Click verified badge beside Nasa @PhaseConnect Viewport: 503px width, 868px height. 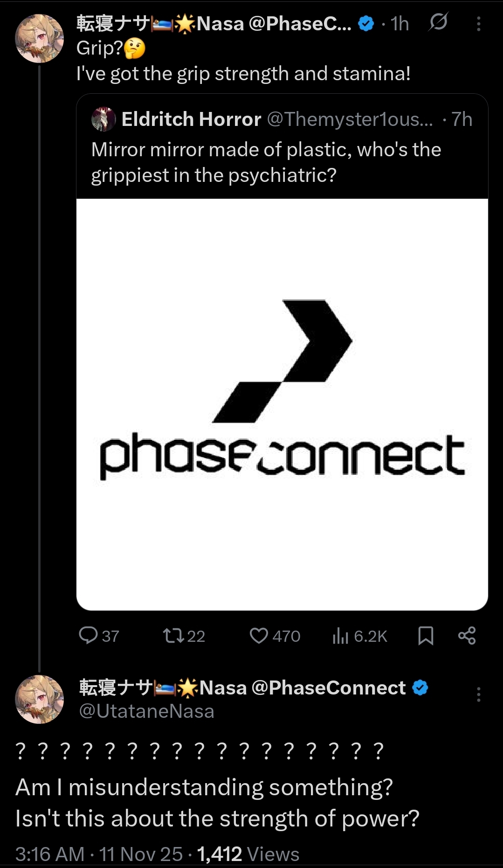[x=420, y=687]
